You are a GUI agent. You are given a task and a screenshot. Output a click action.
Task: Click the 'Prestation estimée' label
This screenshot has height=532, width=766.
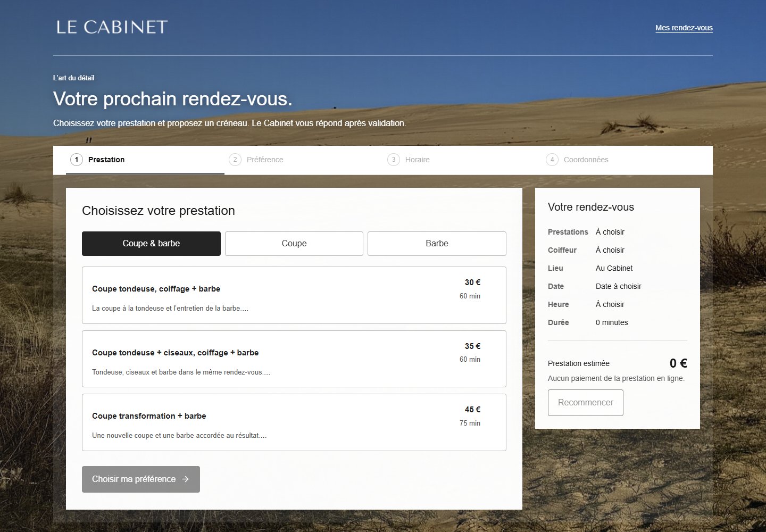(579, 364)
